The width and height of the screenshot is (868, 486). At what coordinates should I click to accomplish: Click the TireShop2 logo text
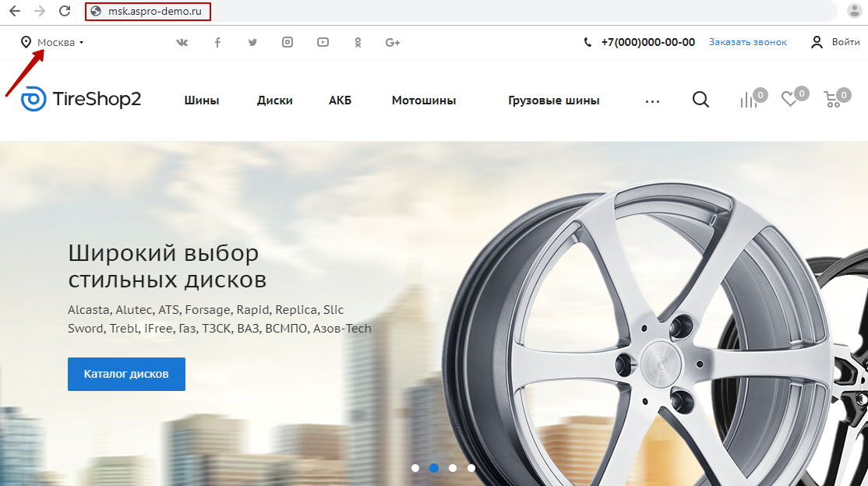pos(97,99)
